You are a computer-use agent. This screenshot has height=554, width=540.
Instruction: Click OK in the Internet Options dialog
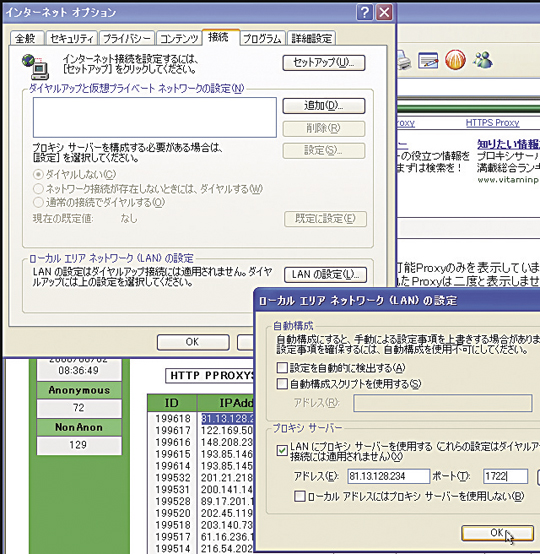tap(193, 342)
